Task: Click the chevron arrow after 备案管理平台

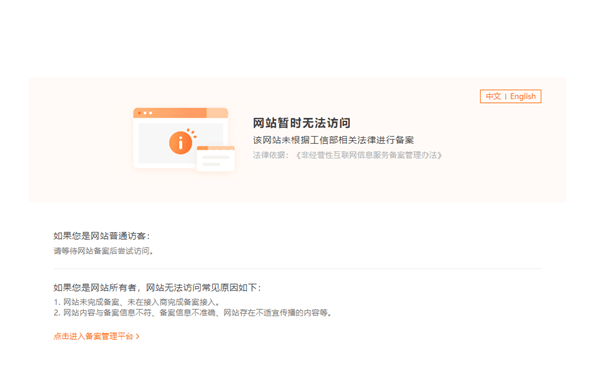Action: [138, 336]
